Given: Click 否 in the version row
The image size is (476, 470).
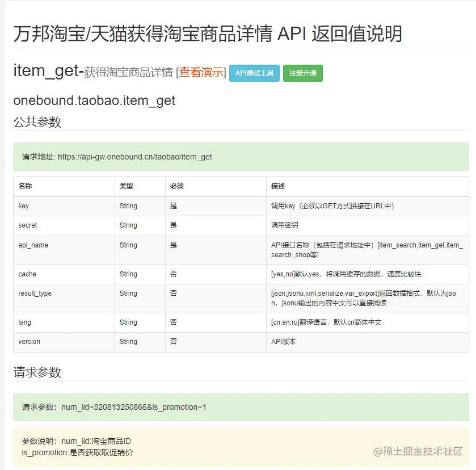Looking at the screenshot, I should coord(174,342).
